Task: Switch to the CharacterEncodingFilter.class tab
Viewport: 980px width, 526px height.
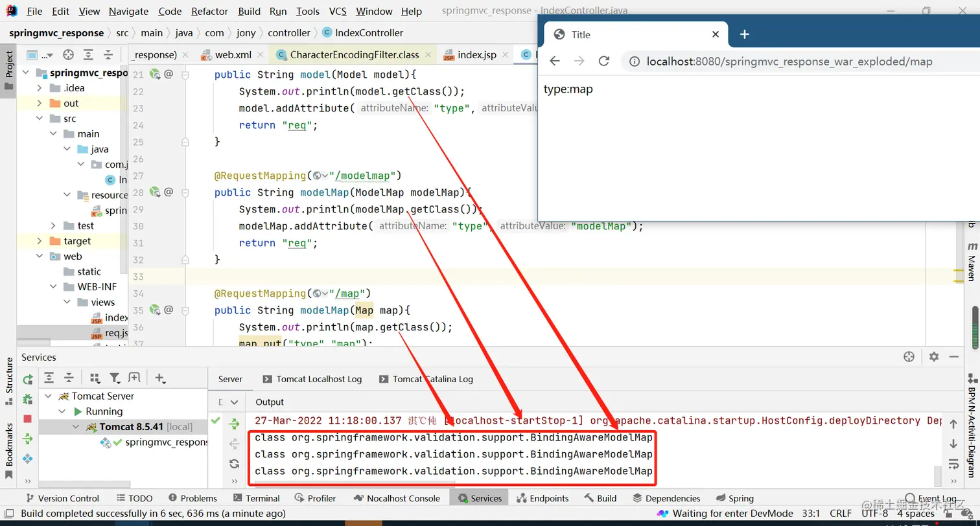Action: pyautogui.click(x=354, y=55)
